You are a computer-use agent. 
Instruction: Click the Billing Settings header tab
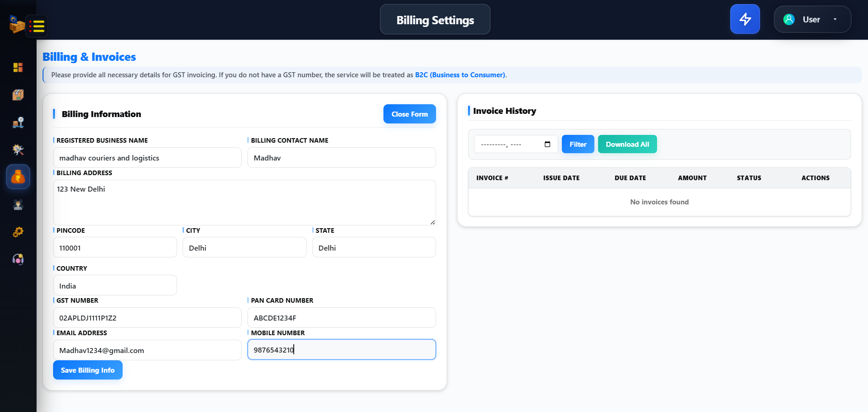(x=435, y=20)
